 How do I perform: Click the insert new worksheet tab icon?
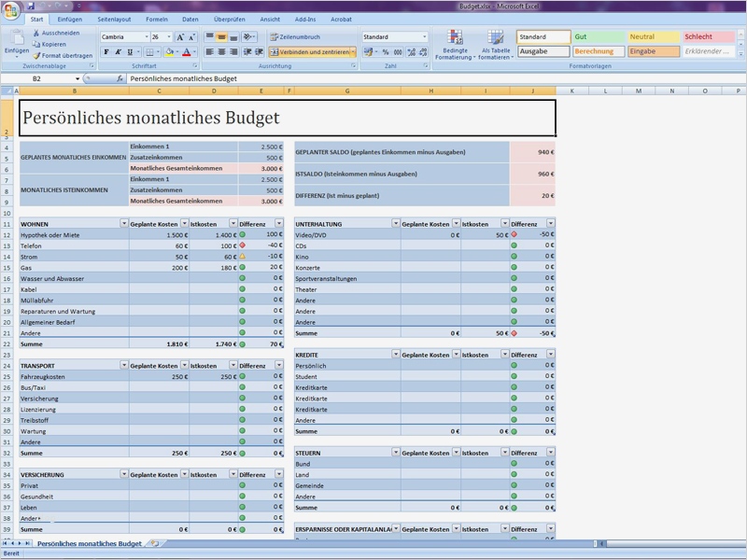(154, 543)
